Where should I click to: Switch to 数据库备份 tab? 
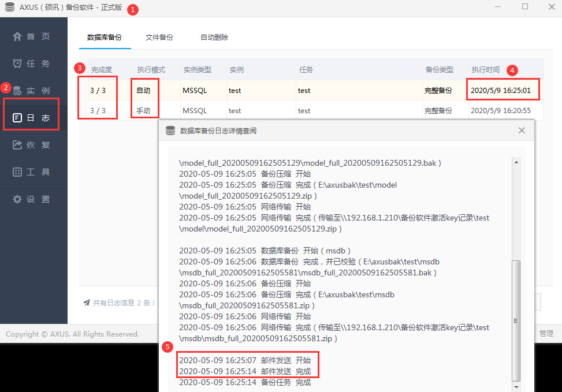(x=105, y=38)
